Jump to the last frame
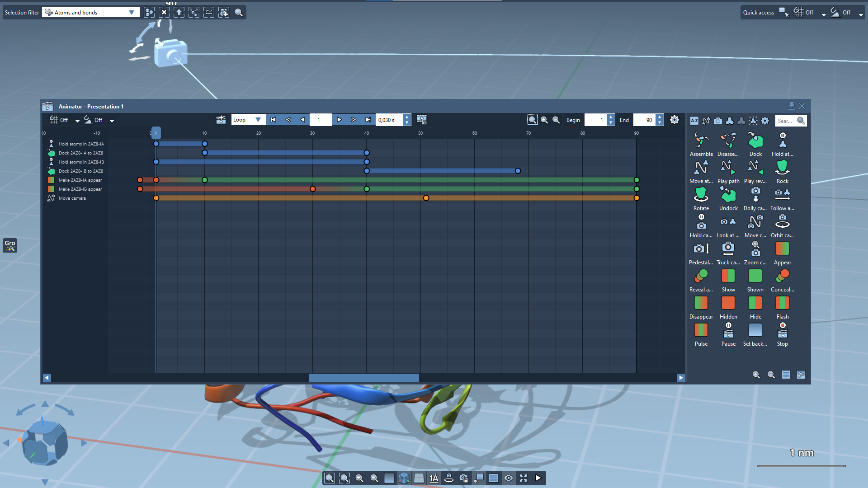 point(368,120)
